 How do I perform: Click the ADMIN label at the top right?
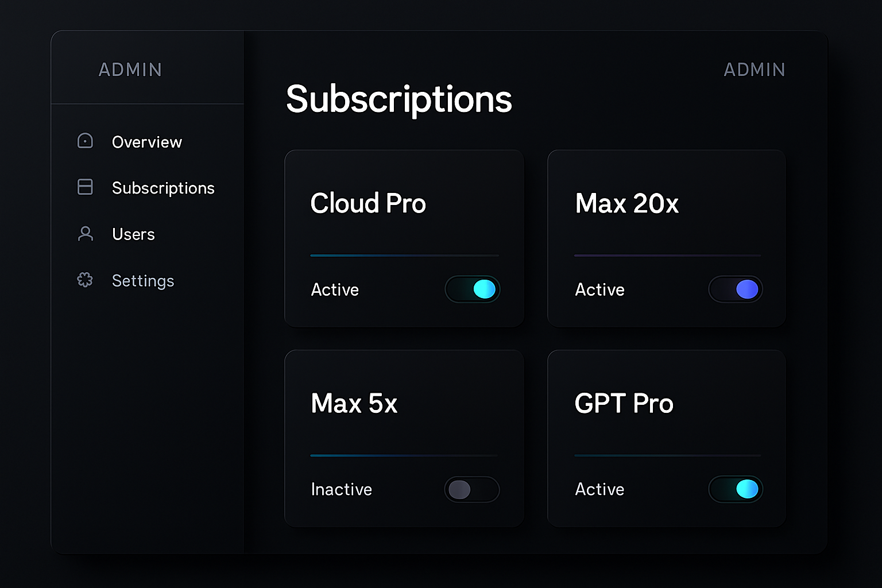coord(755,69)
